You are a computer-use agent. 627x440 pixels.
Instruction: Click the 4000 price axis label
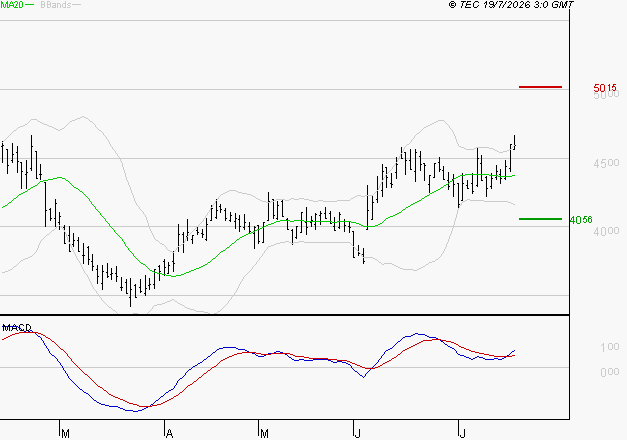pyautogui.click(x=606, y=231)
